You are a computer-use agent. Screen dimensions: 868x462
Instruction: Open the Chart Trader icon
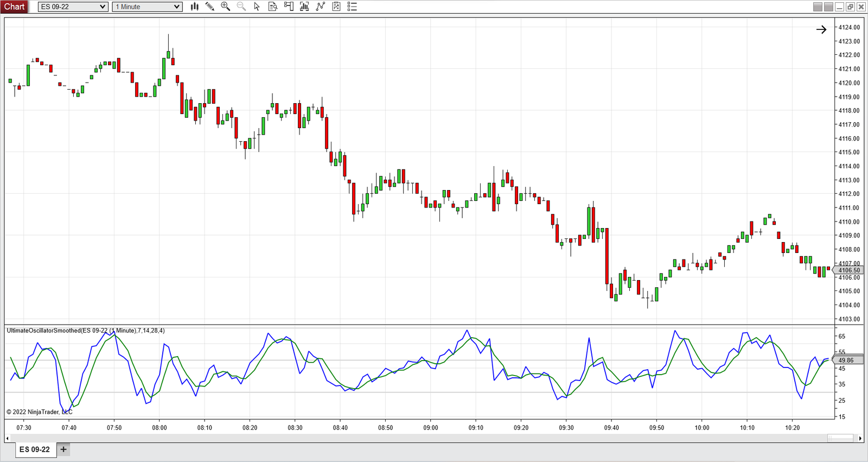coord(289,7)
